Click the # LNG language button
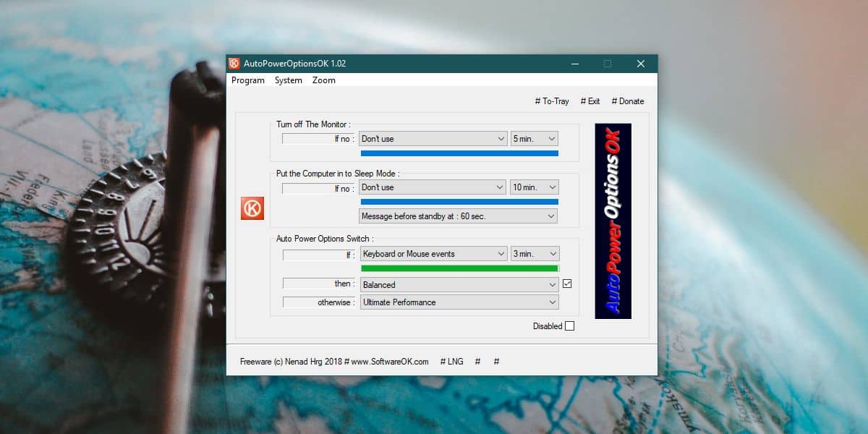The width and height of the screenshot is (868, 434). pyautogui.click(x=451, y=362)
